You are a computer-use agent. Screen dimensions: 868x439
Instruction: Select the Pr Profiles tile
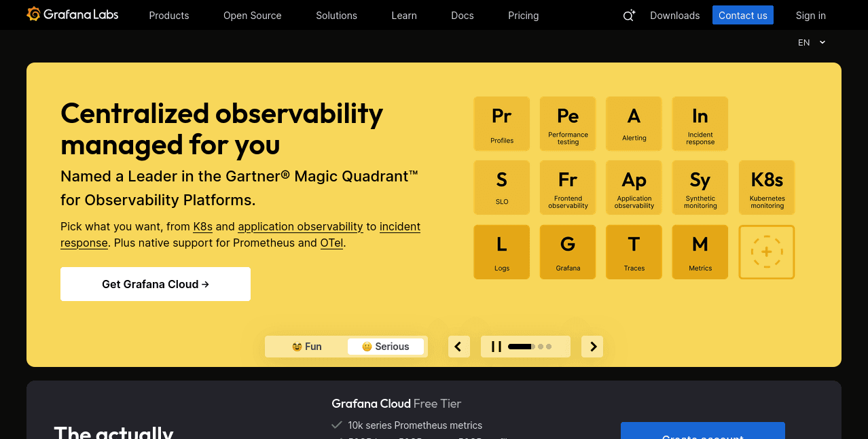point(502,124)
